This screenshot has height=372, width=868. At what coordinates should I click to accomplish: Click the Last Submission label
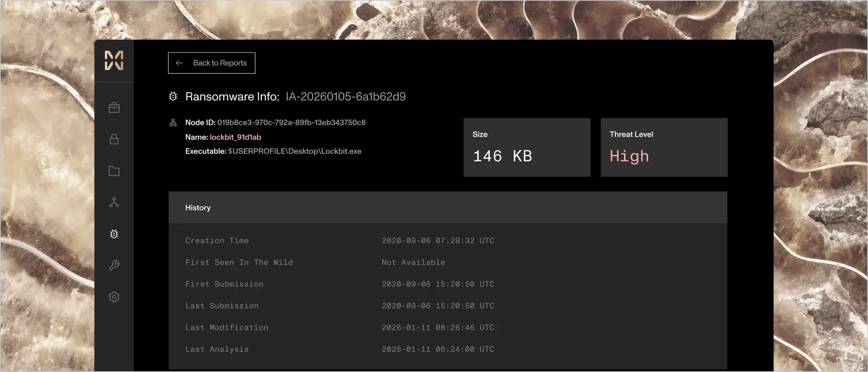[x=222, y=306]
